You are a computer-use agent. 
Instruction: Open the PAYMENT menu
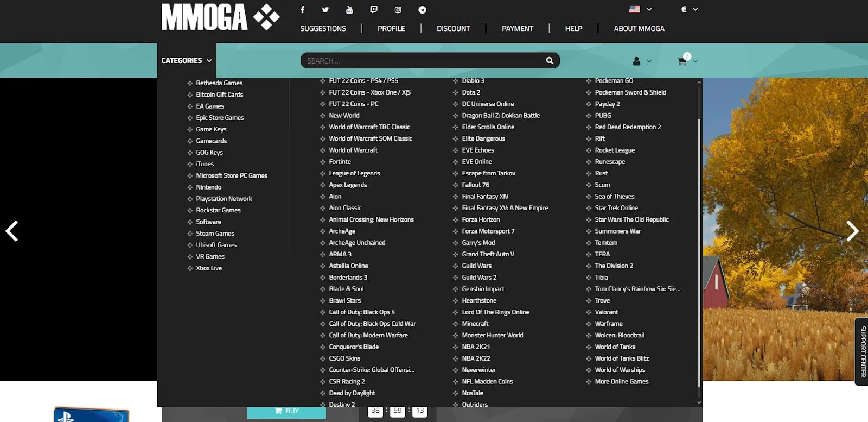(x=517, y=28)
